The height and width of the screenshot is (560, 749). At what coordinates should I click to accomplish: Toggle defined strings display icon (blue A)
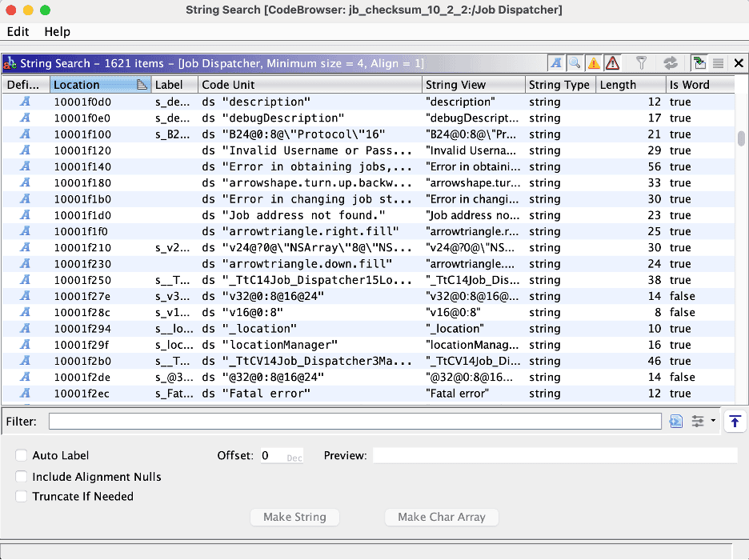tap(556, 63)
